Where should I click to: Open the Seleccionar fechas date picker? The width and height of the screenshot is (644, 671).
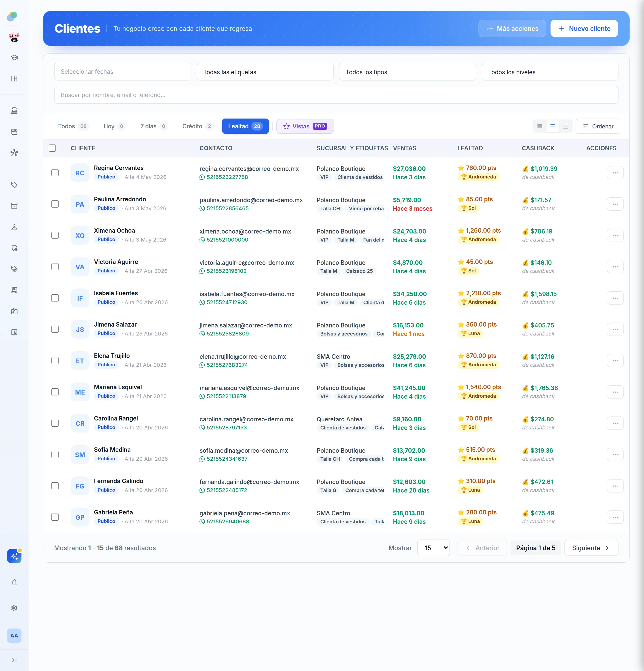123,72
